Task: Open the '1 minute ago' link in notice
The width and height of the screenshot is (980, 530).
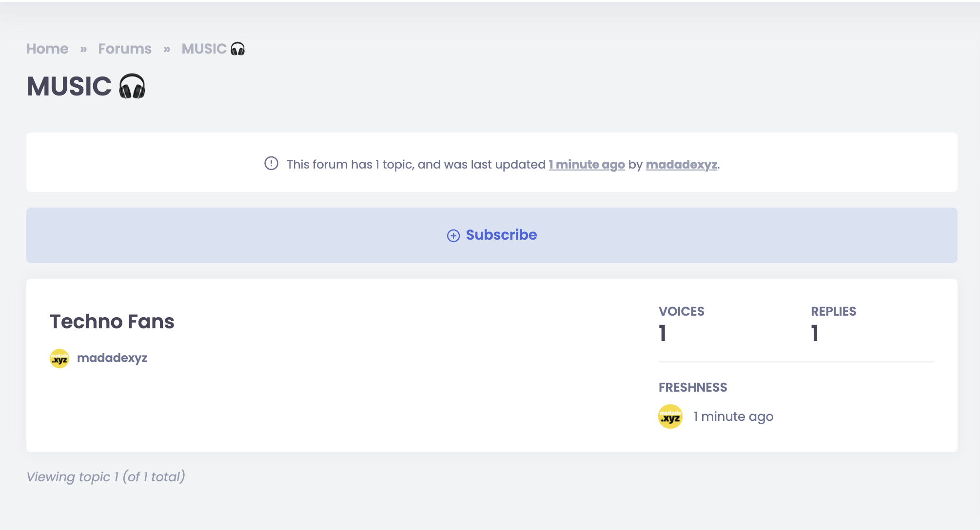Action: [587, 165]
